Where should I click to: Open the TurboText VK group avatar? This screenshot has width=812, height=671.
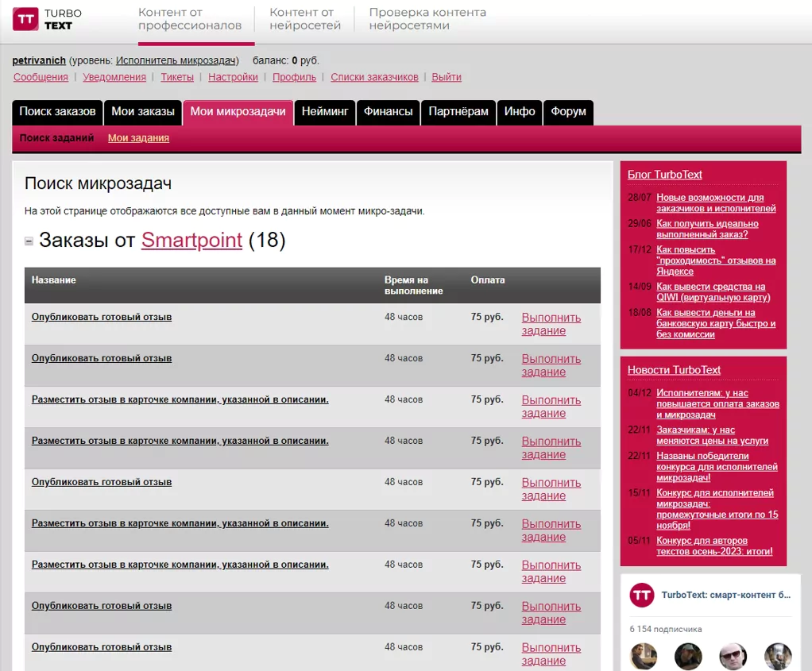pyautogui.click(x=642, y=595)
